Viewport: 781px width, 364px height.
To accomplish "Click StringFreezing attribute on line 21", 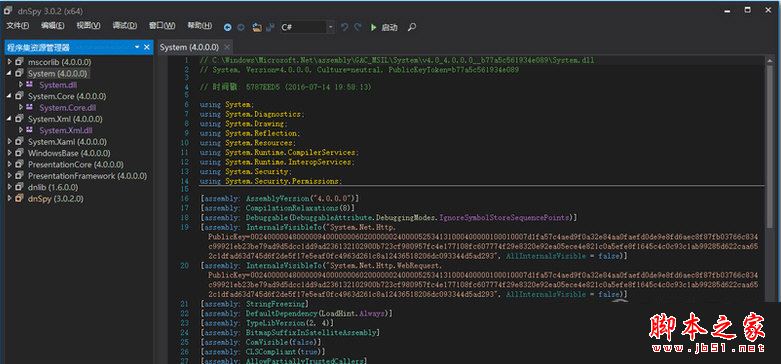I will pos(275,304).
